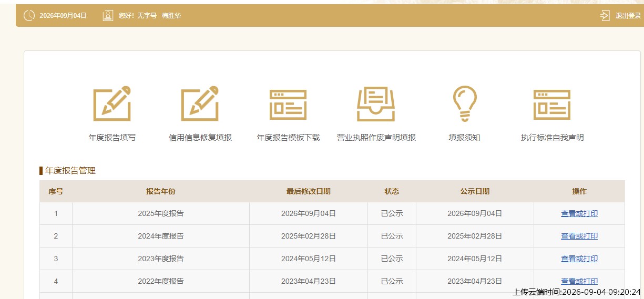Open the 填报须知 label link
Image resolution: width=644 pixels, height=299 pixels.
[464, 138]
